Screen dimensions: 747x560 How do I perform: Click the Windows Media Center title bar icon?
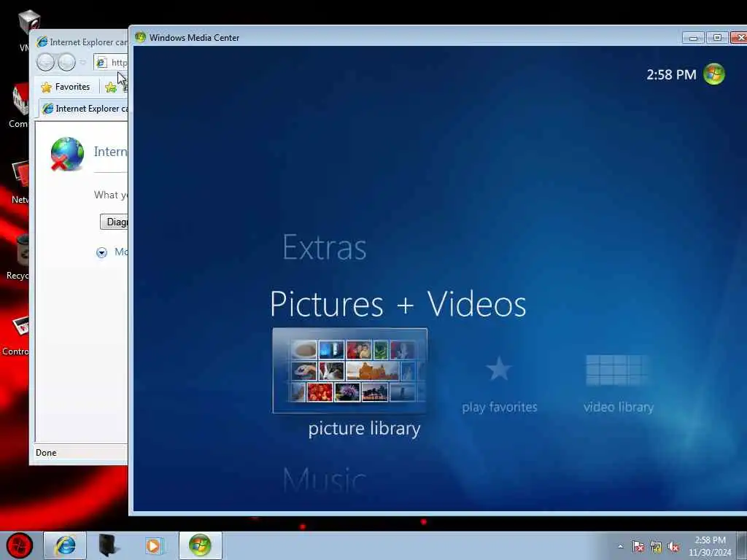[140, 37]
